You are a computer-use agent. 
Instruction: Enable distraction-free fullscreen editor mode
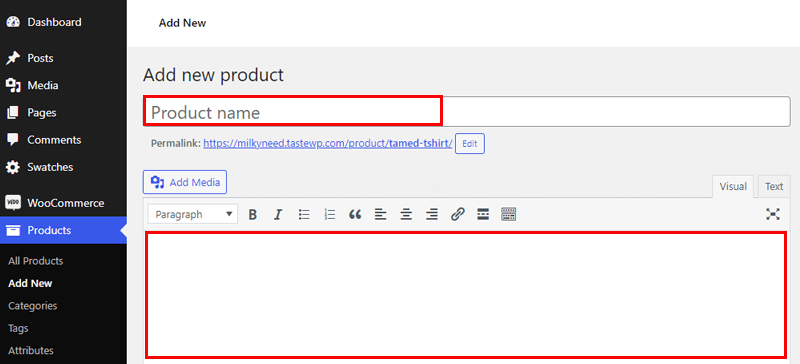tap(773, 215)
